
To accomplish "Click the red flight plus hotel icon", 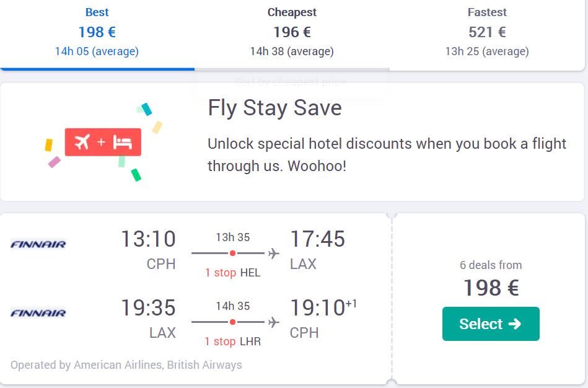I will (103, 142).
